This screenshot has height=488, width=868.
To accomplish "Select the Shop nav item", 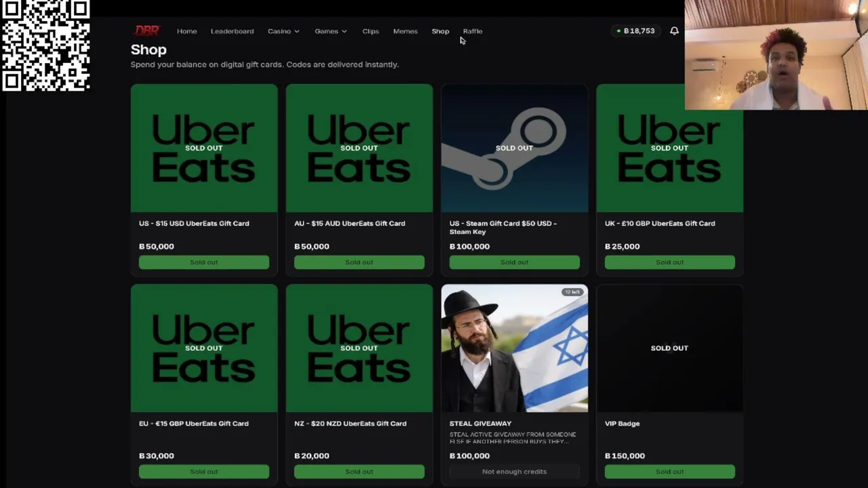I will 440,31.
